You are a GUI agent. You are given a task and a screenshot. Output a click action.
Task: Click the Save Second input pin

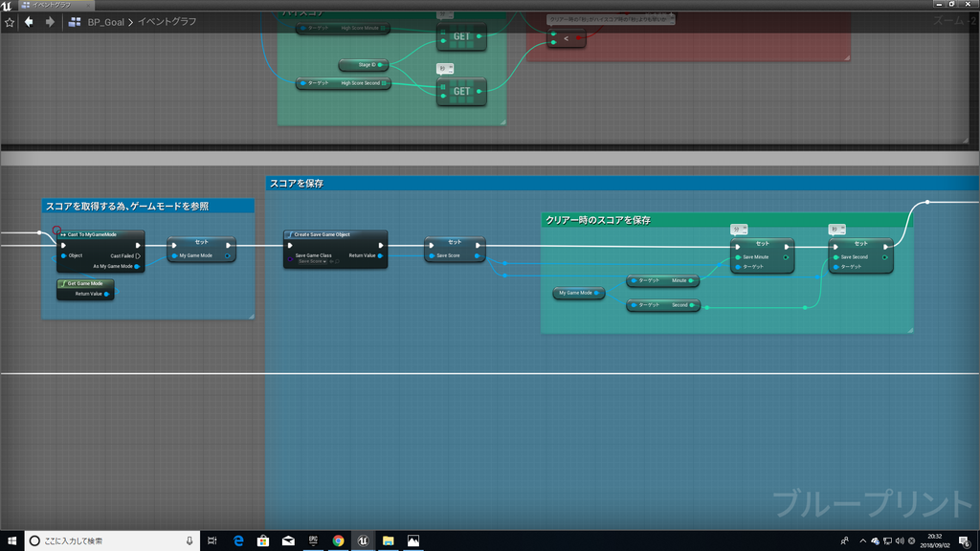[836, 257]
